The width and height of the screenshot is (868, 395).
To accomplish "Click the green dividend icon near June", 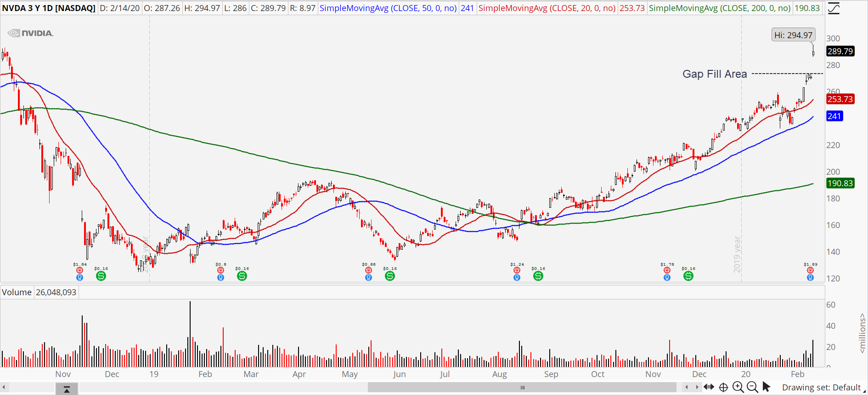I will click(390, 276).
